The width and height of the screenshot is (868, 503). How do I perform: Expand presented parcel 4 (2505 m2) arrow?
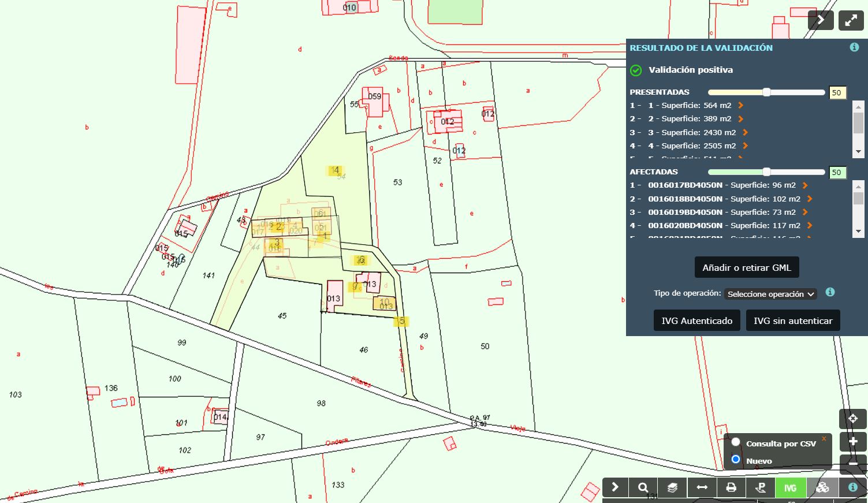[745, 146]
